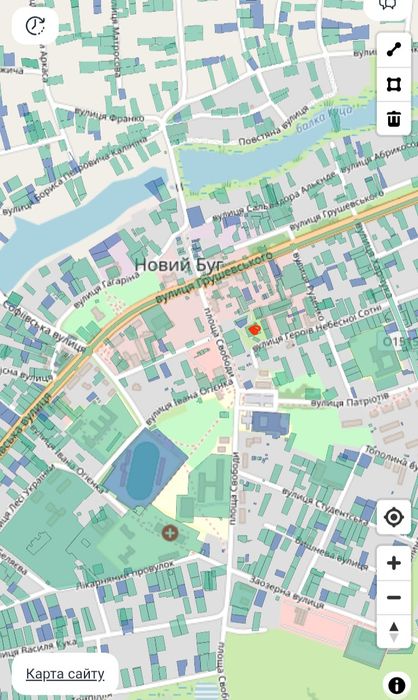Reset map north with compass arrow
418x700 pixels.
[394, 632]
